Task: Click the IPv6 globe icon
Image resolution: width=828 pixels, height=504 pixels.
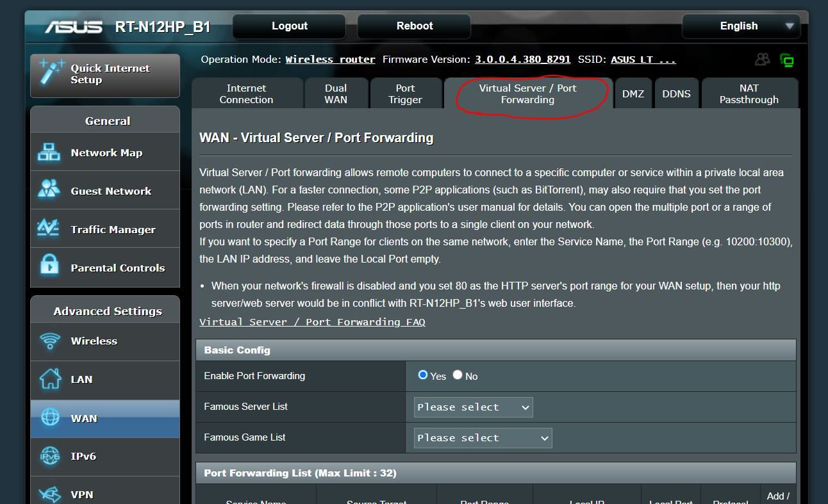Action: click(50, 456)
